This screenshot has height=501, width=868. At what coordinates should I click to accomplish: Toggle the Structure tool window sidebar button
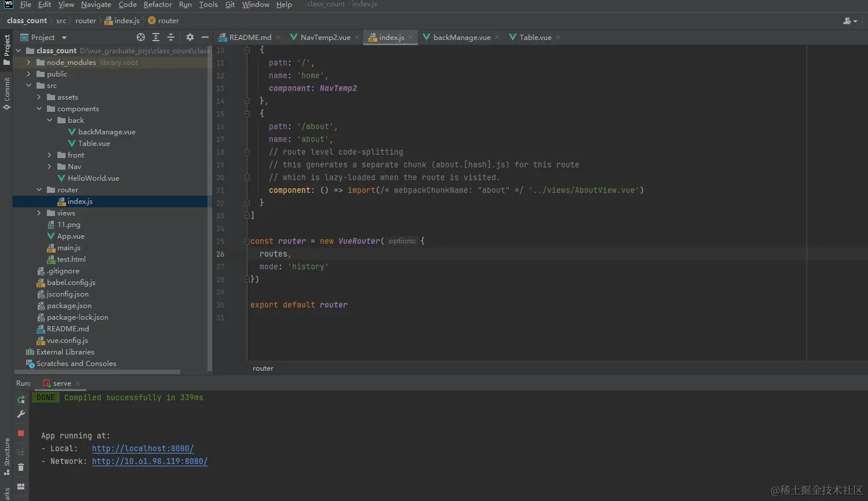pos(6,456)
